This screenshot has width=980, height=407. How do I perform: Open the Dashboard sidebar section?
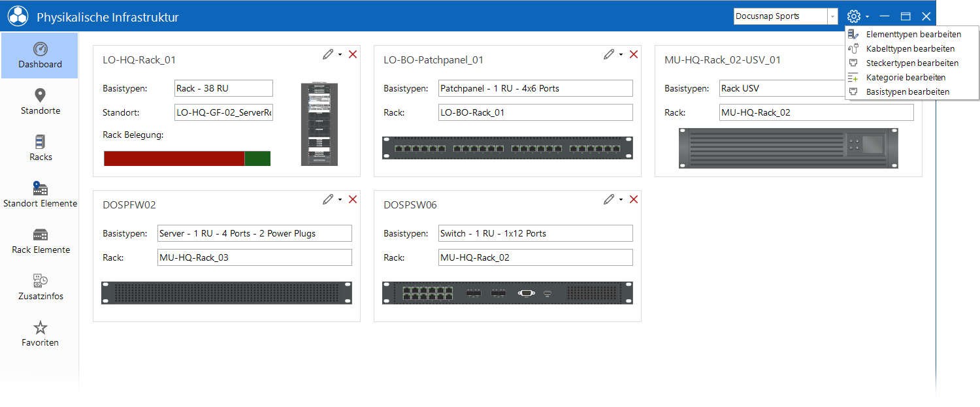[x=40, y=56]
